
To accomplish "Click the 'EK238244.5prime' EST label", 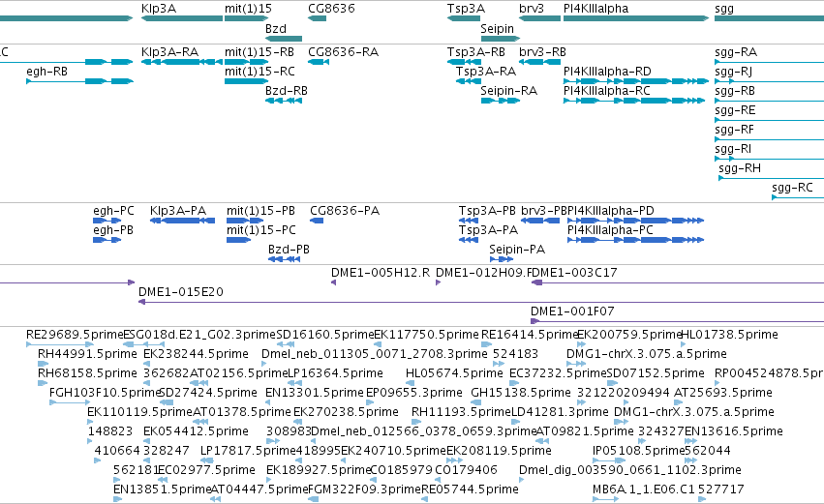I will (196, 354).
